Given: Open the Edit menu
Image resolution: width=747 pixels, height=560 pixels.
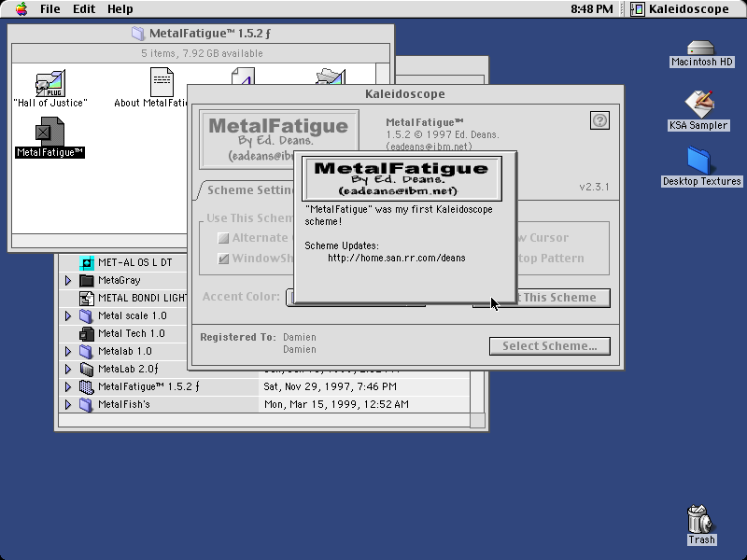Looking at the screenshot, I should point(84,9).
